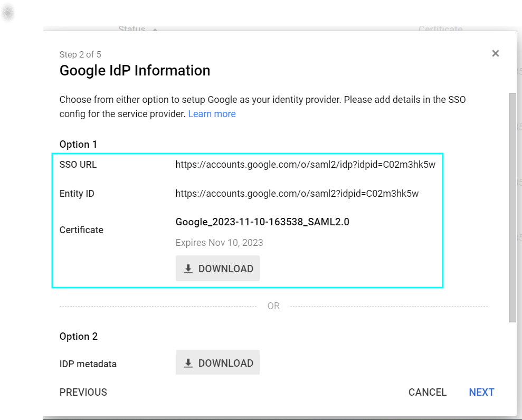Open the Learn more link
The height and width of the screenshot is (420, 522).
[x=212, y=114]
